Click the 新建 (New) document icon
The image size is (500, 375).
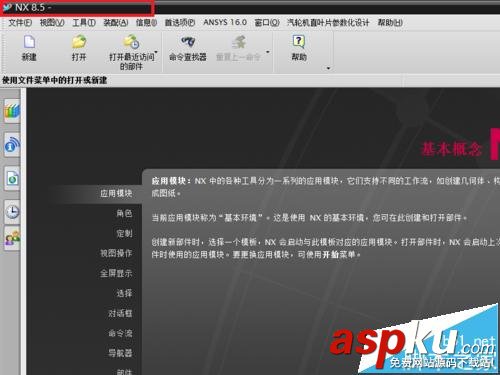29,42
